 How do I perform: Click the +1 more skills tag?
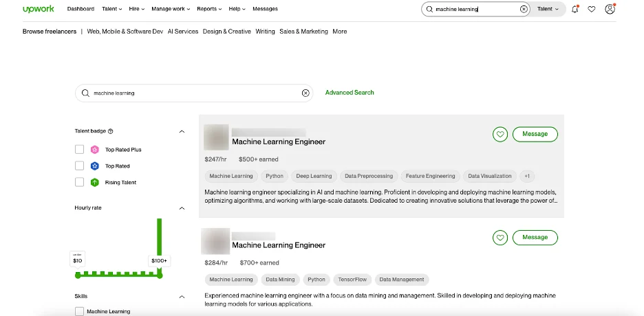coord(527,177)
